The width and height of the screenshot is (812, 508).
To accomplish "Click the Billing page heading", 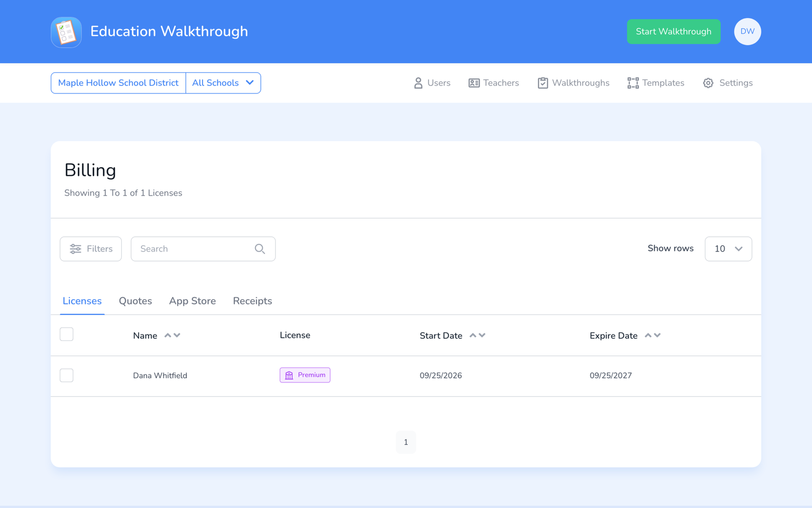I will point(90,170).
